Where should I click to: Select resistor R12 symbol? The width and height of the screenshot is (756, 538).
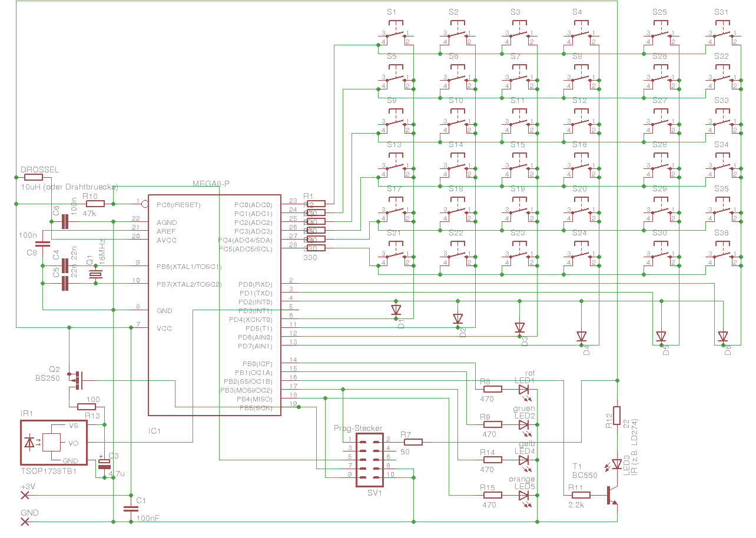point(616,416)
